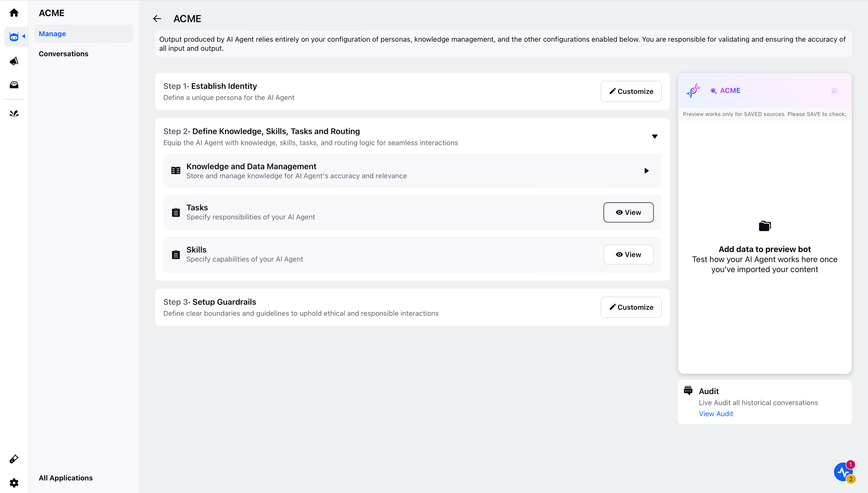The width and height of the screenshot is (868, 493).
Task: Customize the Establish Identity step
Action: [x=631, y=91]
